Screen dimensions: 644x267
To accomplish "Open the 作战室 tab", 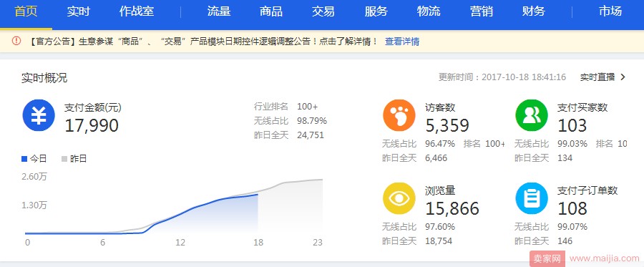I will pyautogui.click(x=137, y=11).
